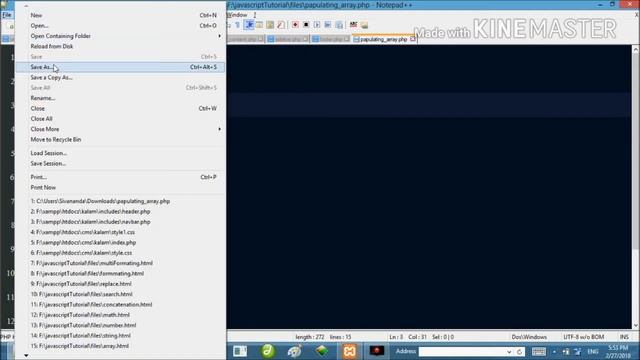Select Reload from Disk
Image resolution: width=640 pixels, height=360 pixels.
click(120, 46)
